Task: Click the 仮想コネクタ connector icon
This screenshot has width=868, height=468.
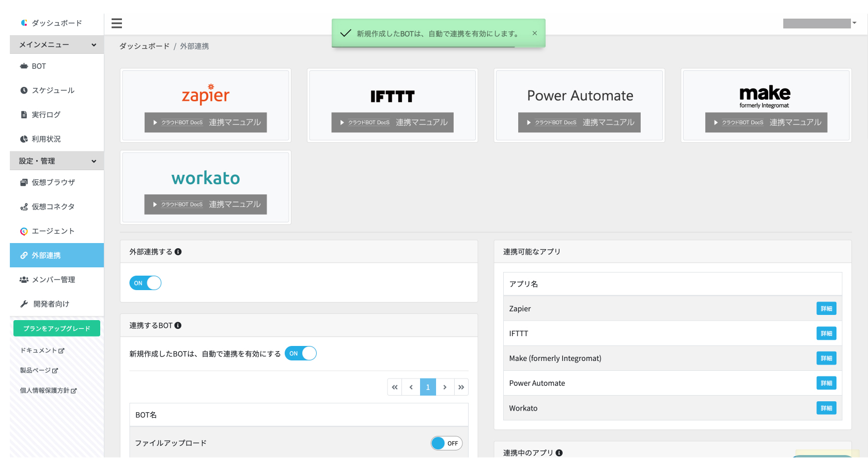Action: click(x=24, y=207)
